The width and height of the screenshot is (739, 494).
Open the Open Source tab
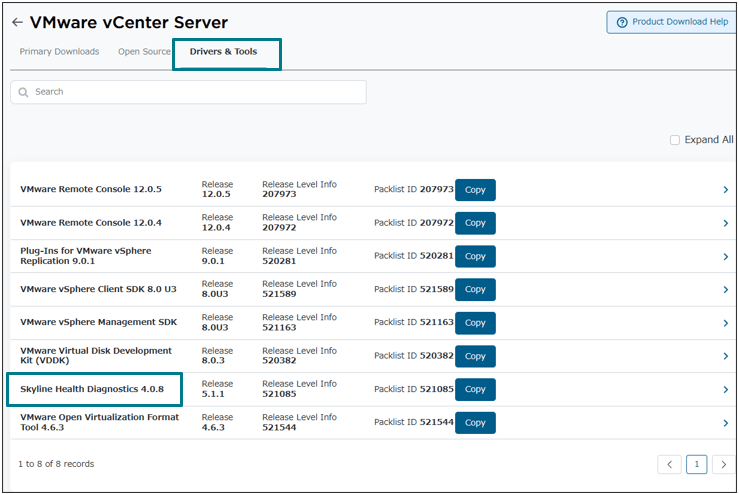pyautogui.click(x=144, y=52)
